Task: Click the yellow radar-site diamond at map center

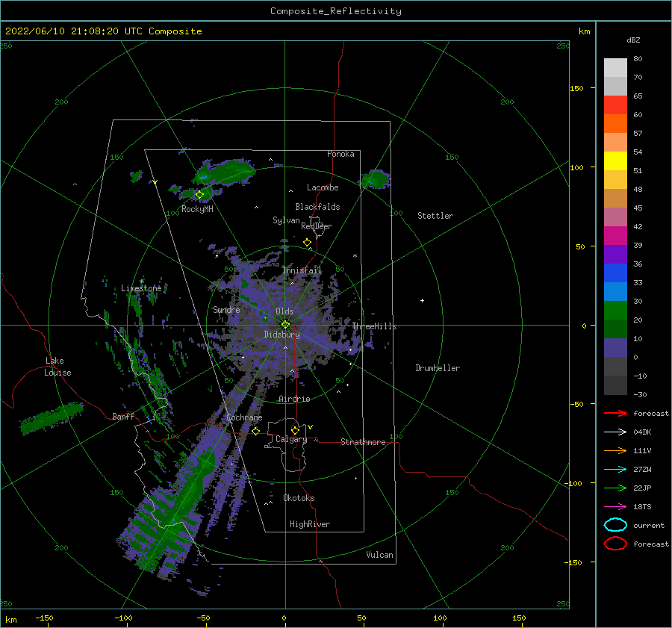Action: tap(285, 325)
